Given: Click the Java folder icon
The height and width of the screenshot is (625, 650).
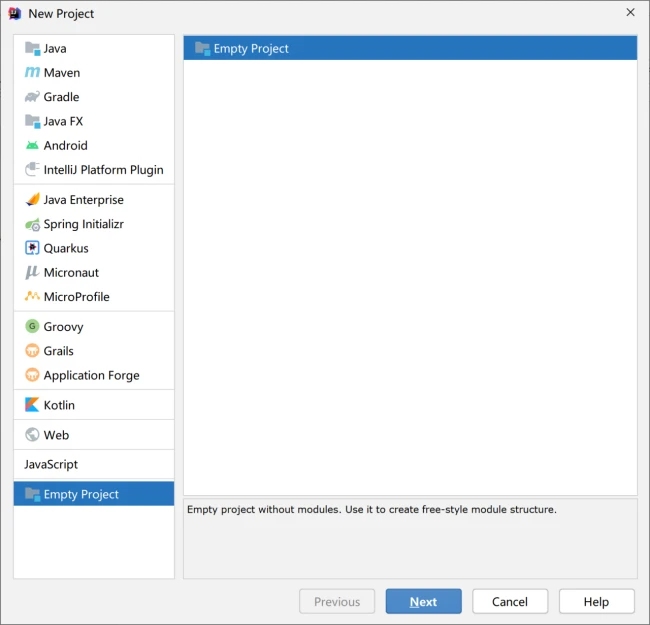Looking at the screenshot, I should click(32, 48).
